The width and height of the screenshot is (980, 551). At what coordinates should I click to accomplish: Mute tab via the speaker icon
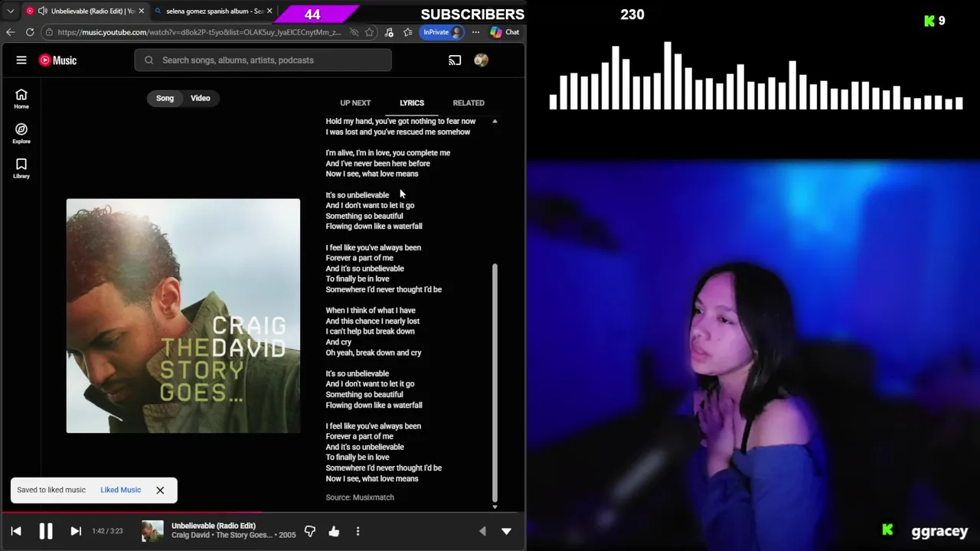tap(42, 11)
